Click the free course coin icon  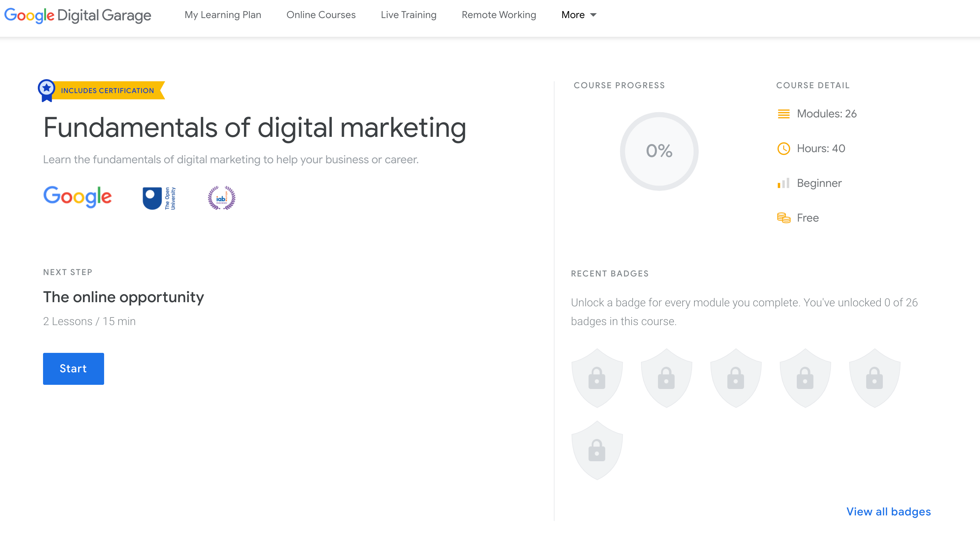click(784, 217)
